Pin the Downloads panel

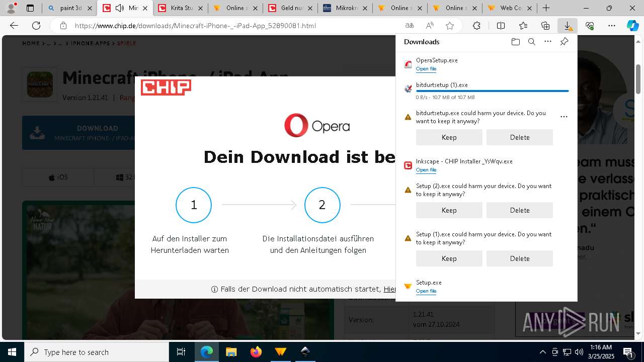coord(564,42)
